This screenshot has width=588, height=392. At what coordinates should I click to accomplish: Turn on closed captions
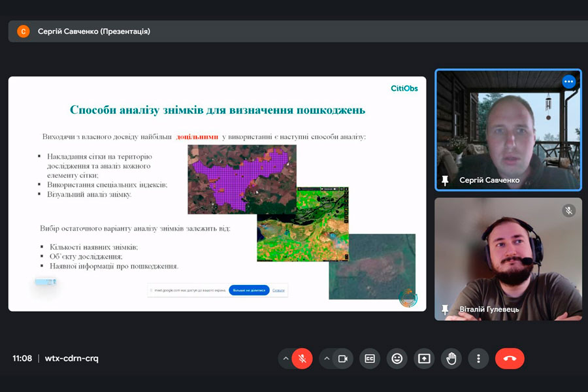(x=370, y=359)
